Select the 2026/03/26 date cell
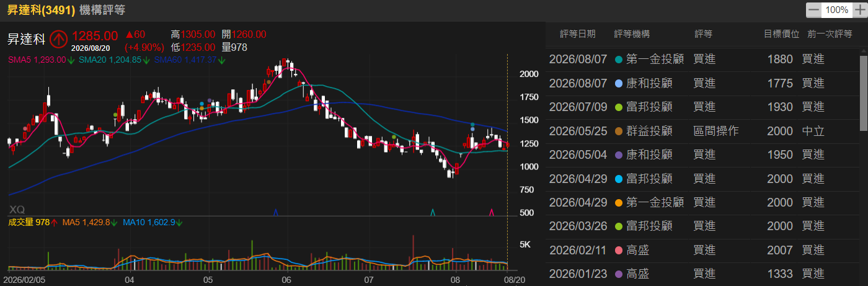The height and width of the screenshot is (286, 868). pyautogui.click(x=577, y=226)
